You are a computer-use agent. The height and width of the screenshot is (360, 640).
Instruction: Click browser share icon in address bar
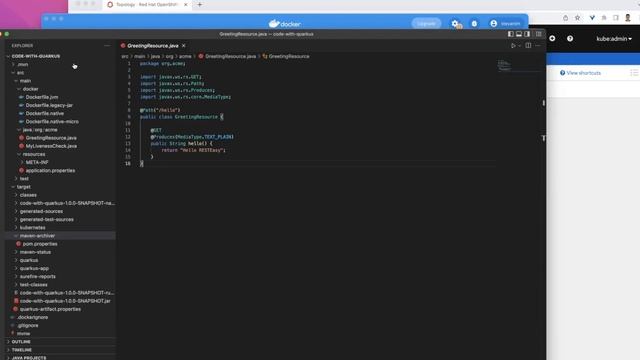click(565, 18)
